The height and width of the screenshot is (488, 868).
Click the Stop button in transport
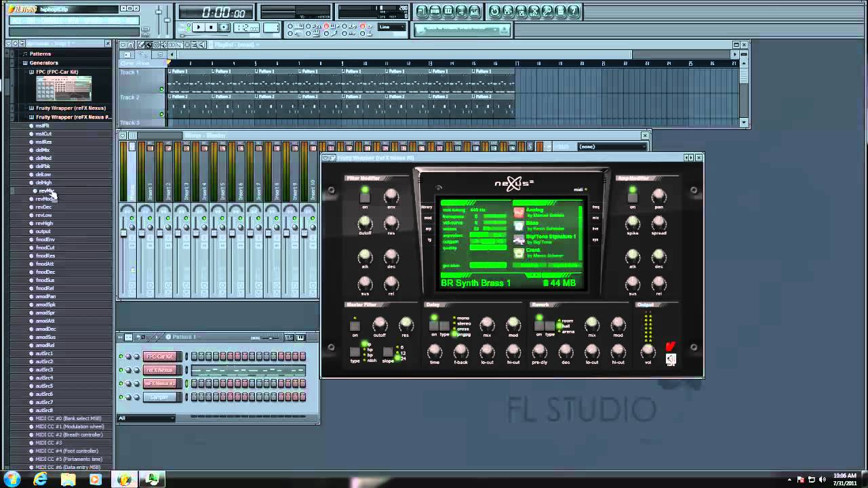pyautogui.click(x=211, y=28)
